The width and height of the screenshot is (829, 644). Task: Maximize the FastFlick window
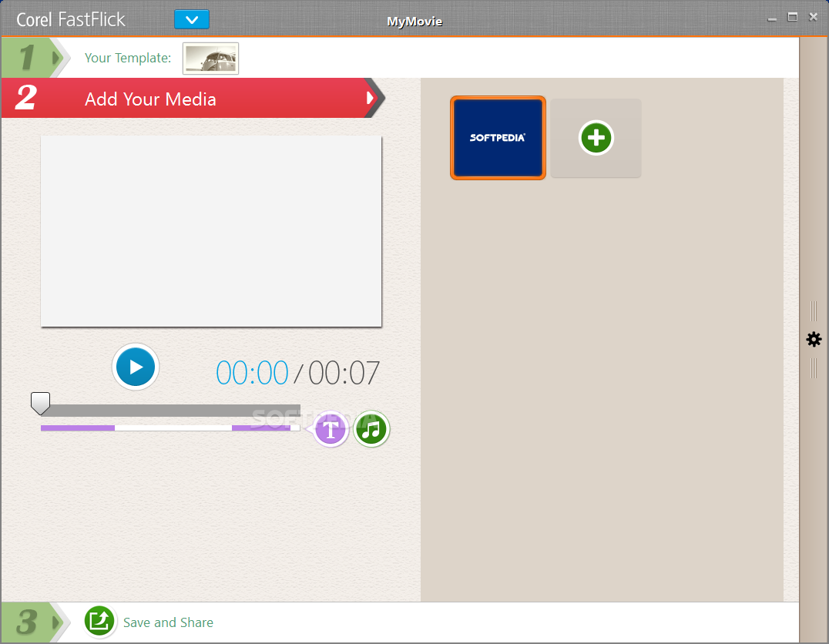[792, 17]
